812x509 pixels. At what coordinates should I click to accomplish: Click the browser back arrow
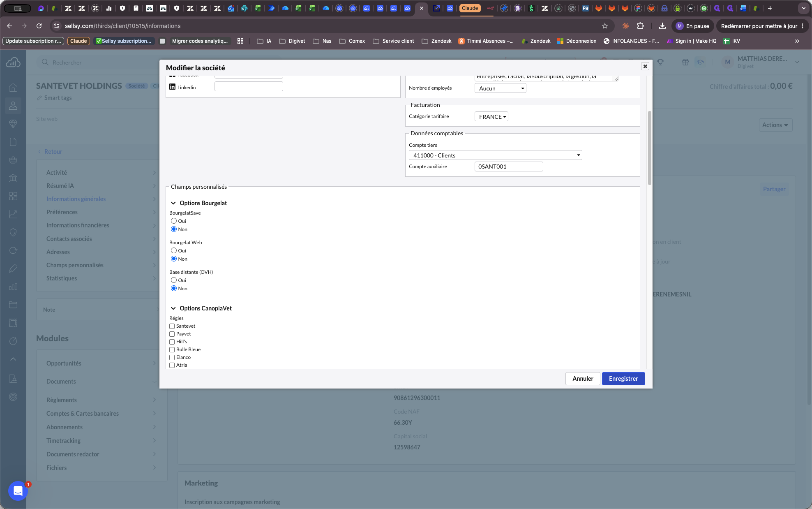[x=9, y=26]
